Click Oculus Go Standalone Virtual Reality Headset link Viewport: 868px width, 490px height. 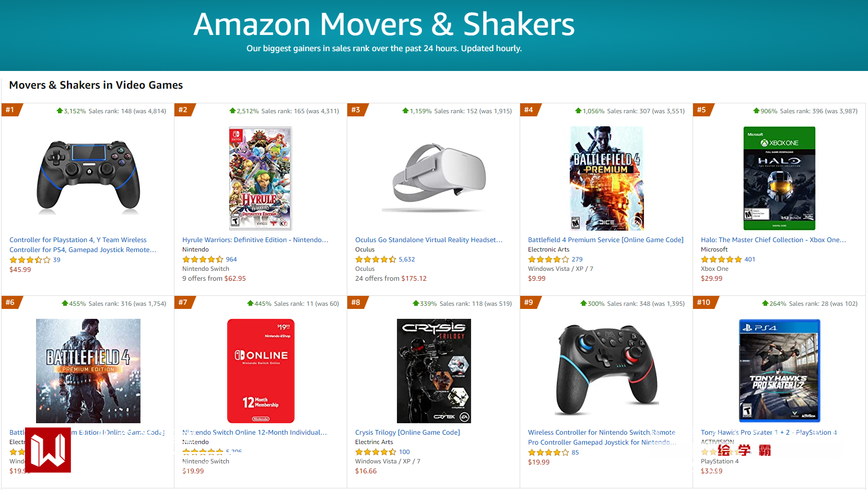[x=428, y=240]
